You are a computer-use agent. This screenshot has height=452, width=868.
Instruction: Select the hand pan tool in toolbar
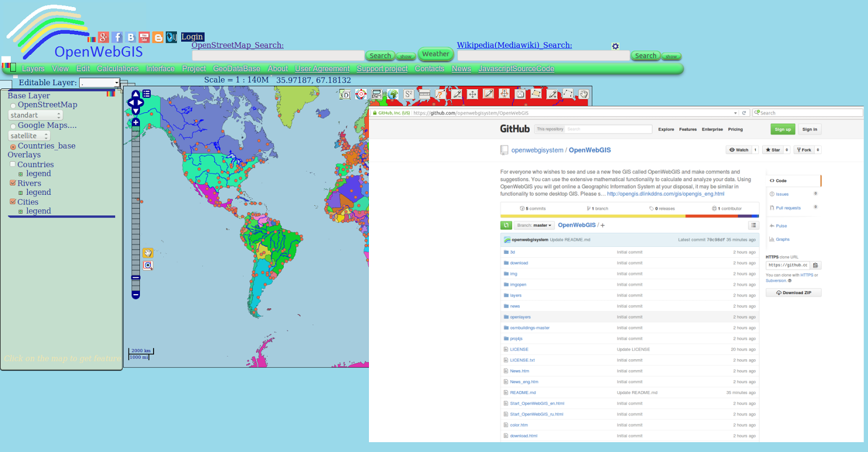584,94
